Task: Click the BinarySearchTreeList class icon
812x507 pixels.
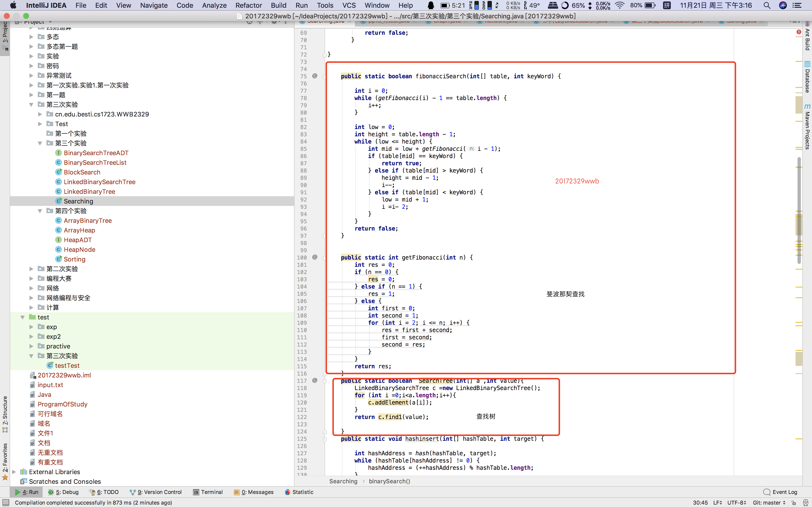Action: click(x=58, y=163)
